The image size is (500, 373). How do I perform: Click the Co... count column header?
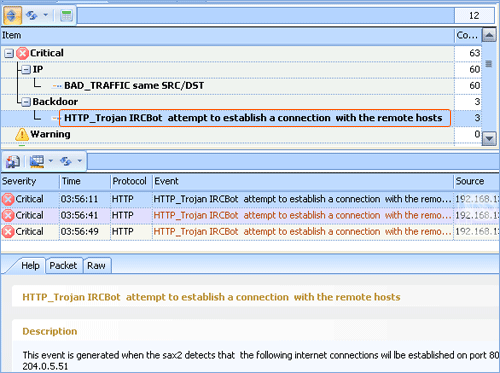click(467, 35)
